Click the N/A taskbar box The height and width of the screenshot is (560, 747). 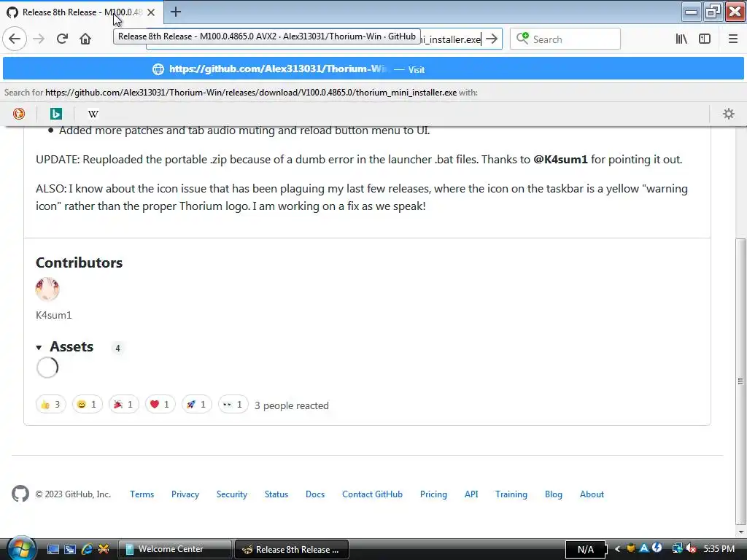[586, 550]
